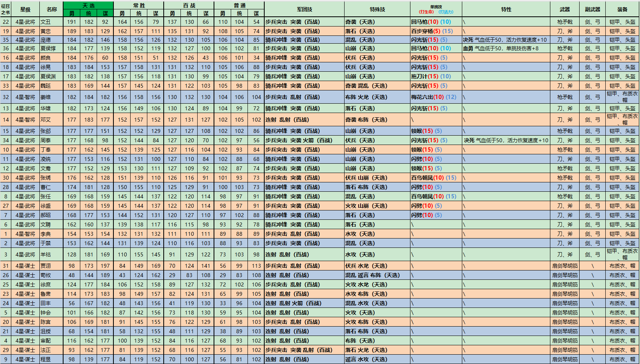Image resolution: width=640 pixels, height=364 pixels.
Task: Select the 单挑技 header cell
Action: pos(436,9)
